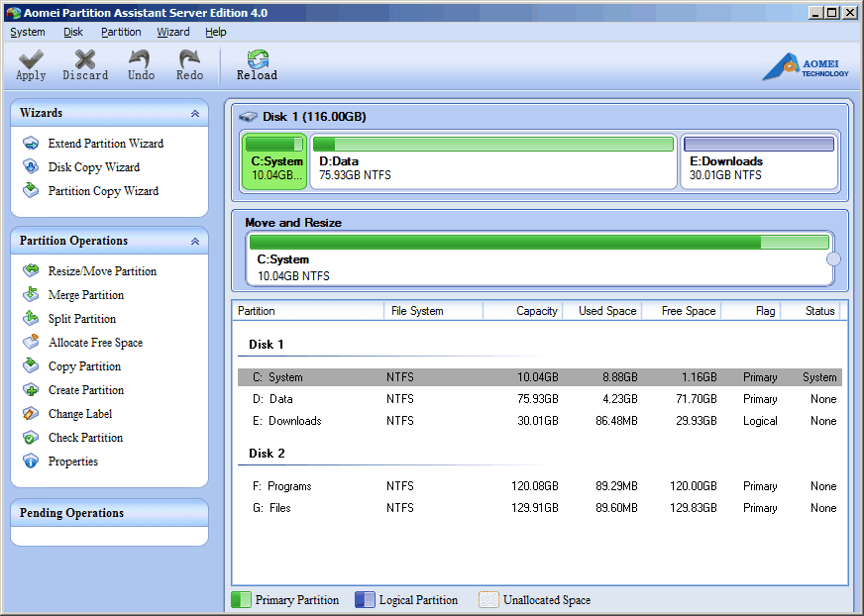Open Check Partition operation

coord(85,438)
